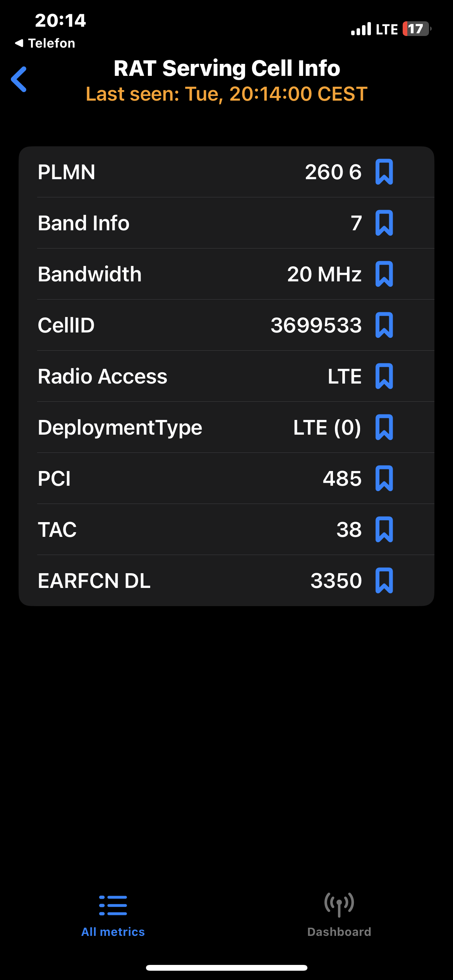This screenshot has width=453, height=980.
Task: Bookmark the TAC row
Action: point(384,529)
